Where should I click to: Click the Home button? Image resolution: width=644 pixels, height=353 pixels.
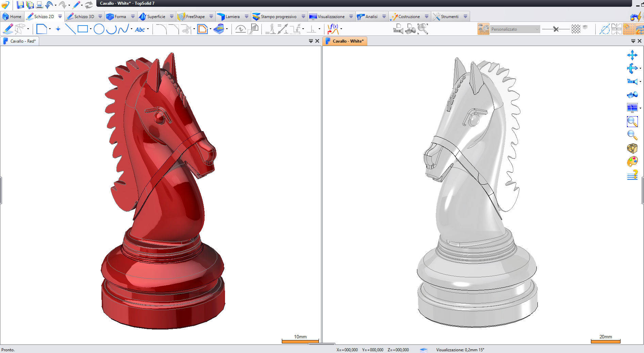pyautogui.click(x=12, y=16)
